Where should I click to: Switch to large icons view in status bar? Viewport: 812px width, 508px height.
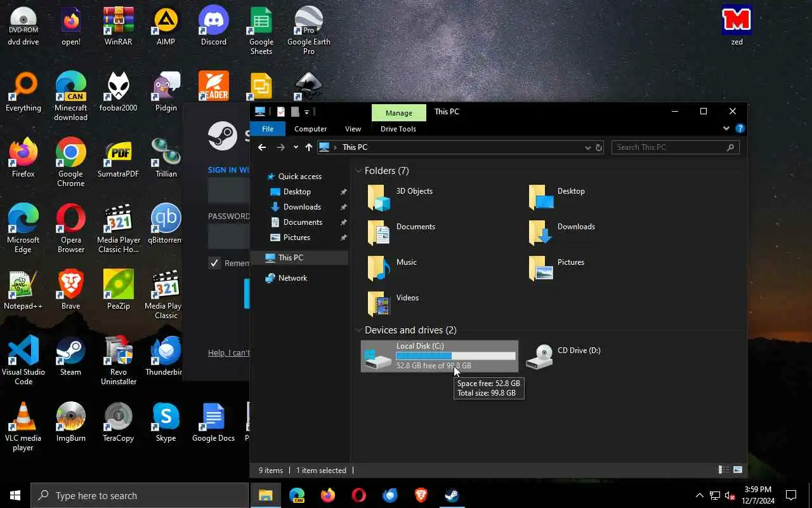(x=738, y=470)
